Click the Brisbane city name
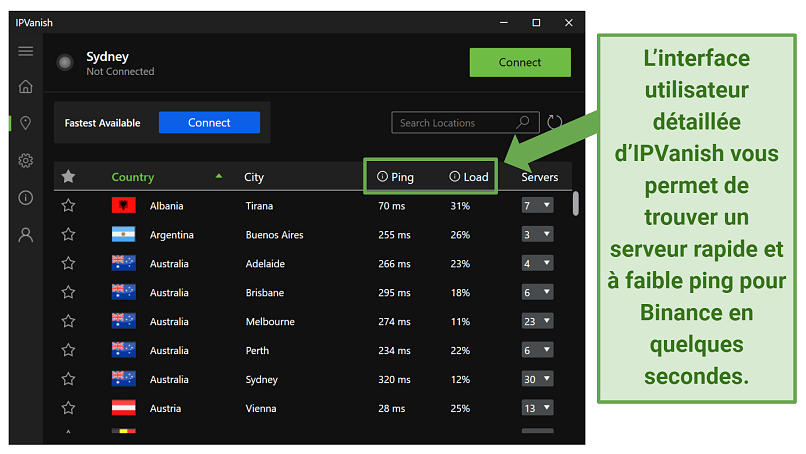This screenshot has height=454, width=806. click(265, 293)
